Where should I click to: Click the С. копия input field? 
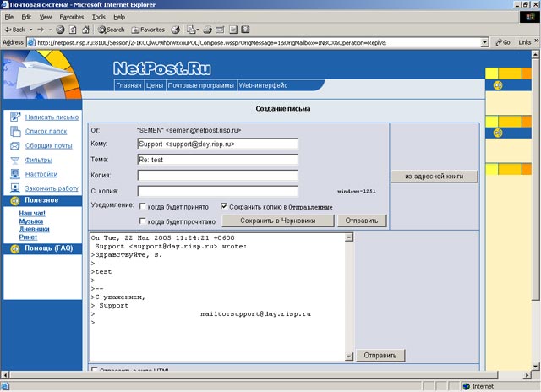[217, 191]
